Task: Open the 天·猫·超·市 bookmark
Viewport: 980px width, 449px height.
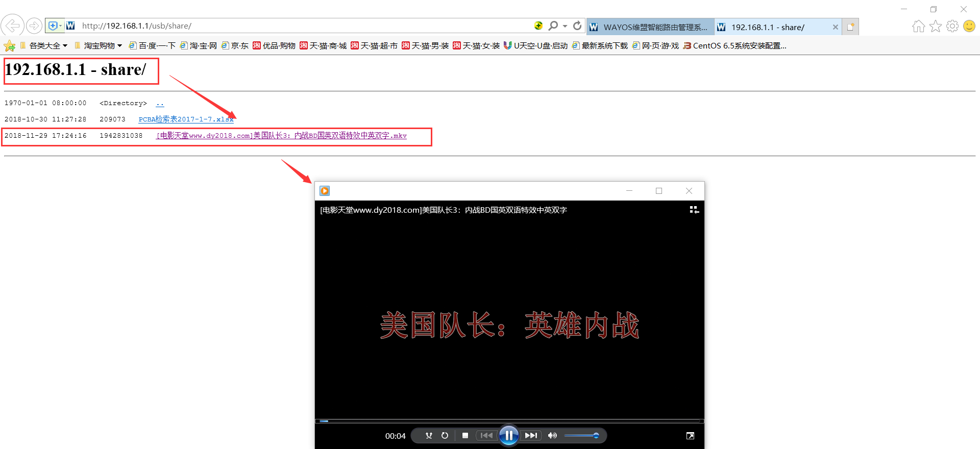Action: coord(374,46)
